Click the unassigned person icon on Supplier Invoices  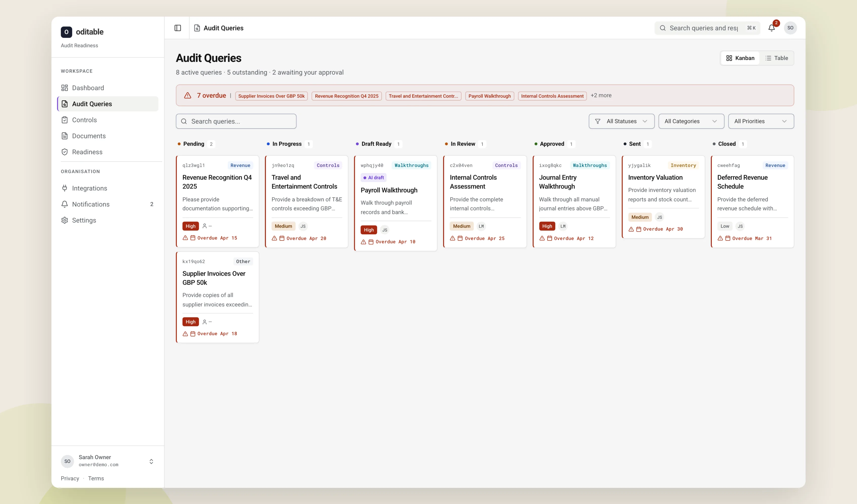pos(204,322)
